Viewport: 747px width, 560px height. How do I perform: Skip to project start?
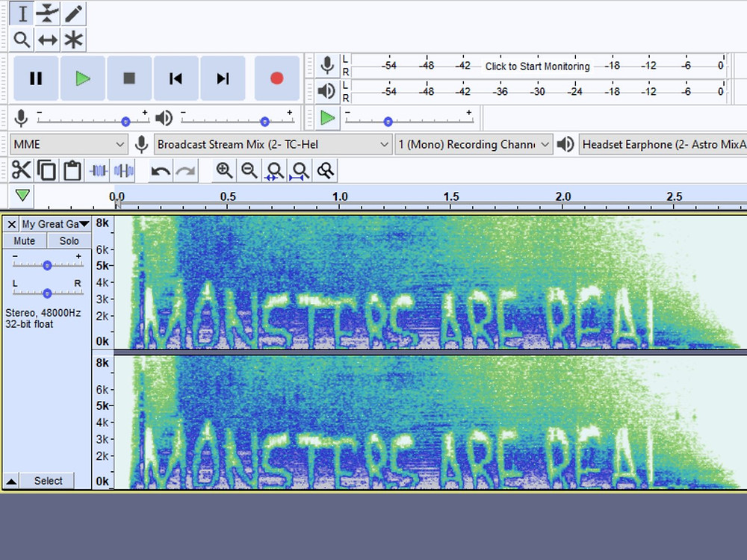[176, 78]
